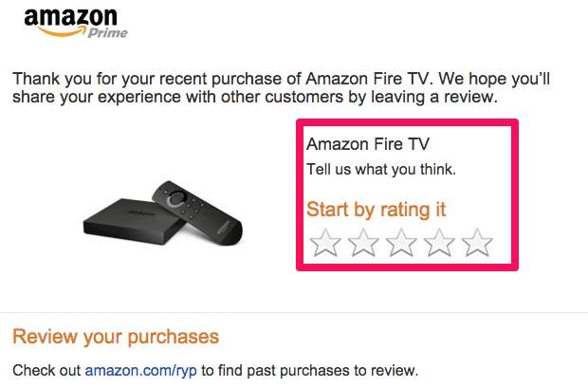This screenshot has height=387, width=588.
Task: Open the 'Amazon Fire TV' product title
Action: [368, 144]
